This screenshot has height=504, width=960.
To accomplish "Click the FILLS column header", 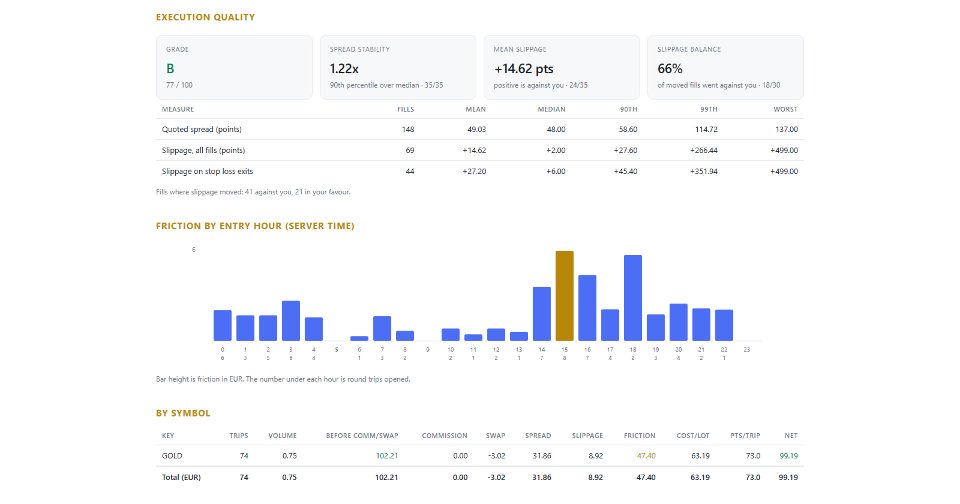I will [x=405, y=110].
